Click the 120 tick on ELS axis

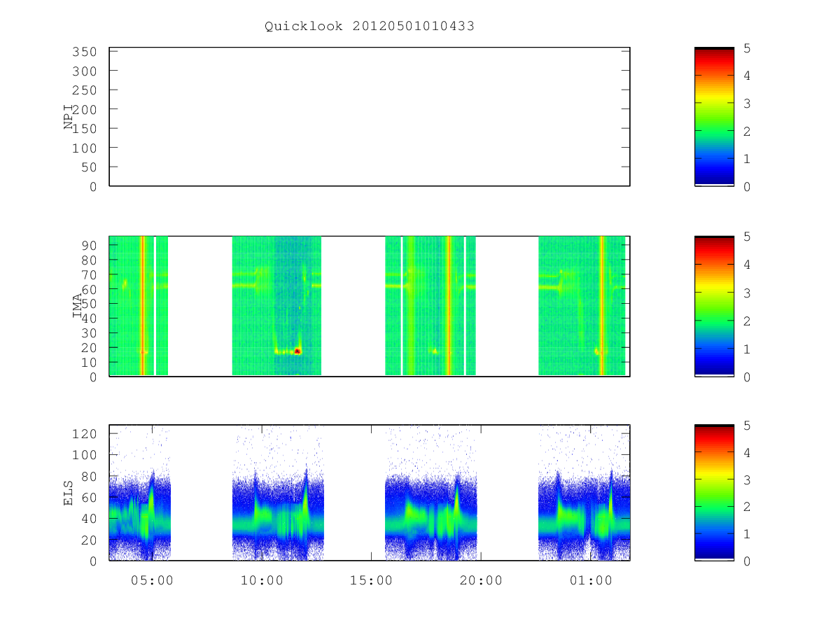[x=84, y=433]
